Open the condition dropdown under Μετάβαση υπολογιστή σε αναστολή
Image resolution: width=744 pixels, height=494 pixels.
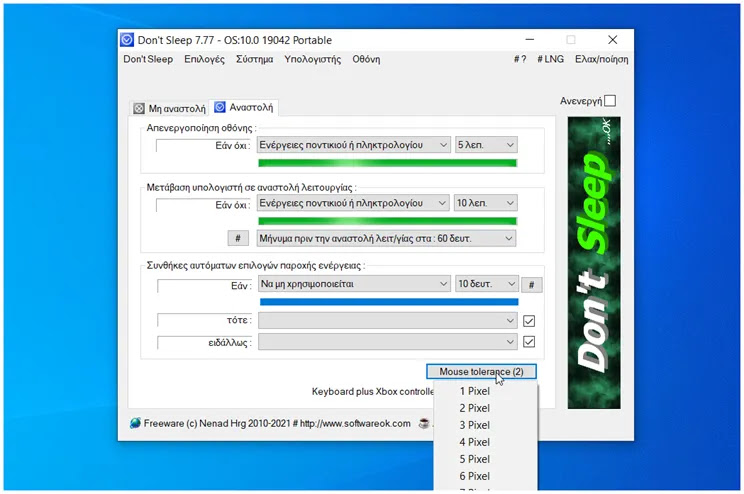pos(353,203)
